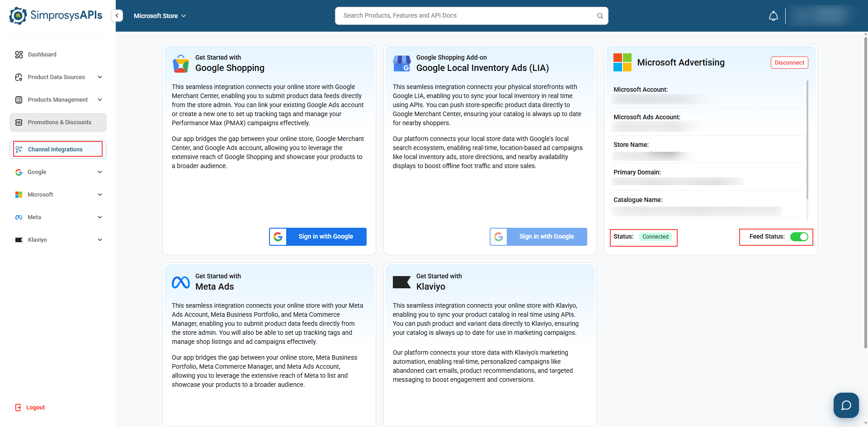The height and width of the screenshot is (427, 868).
Task: Click the Meta logo in the sidebar
Action: (x=19, y=217)
